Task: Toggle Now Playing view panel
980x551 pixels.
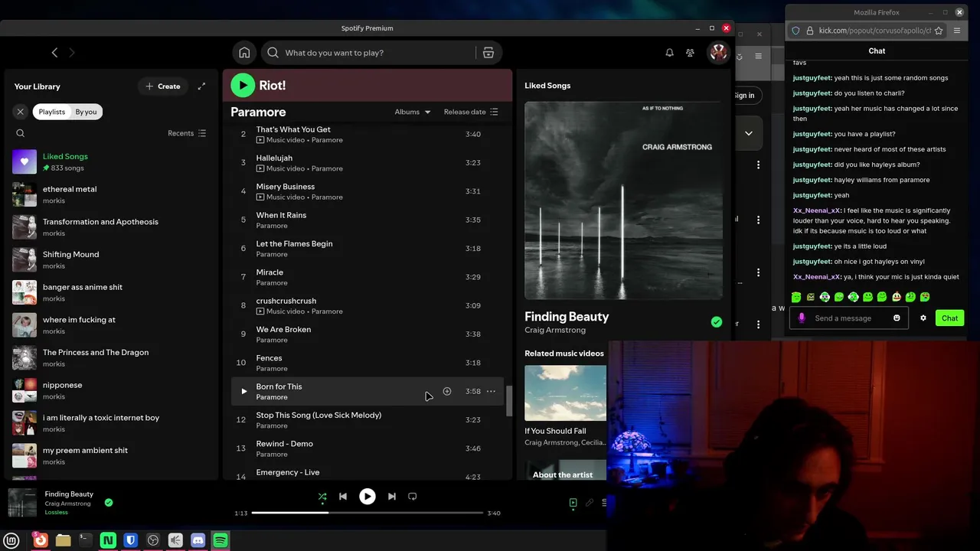Action: pos(573,503)
